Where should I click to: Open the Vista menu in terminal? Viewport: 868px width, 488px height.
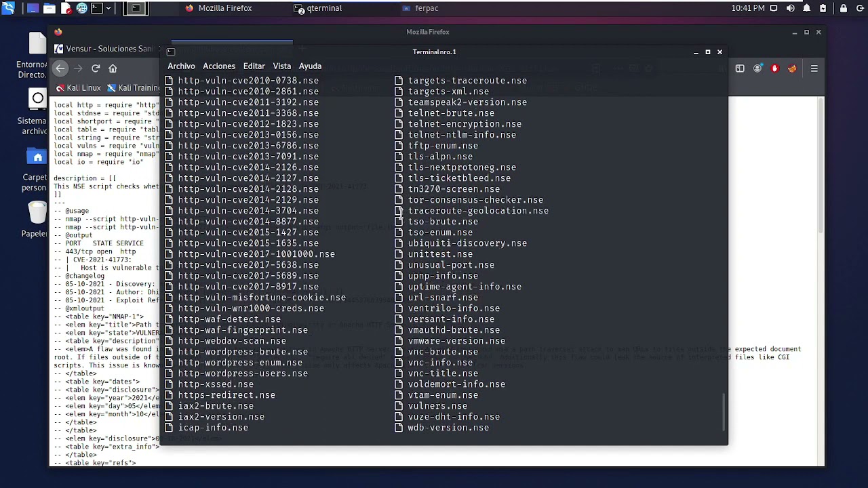tap(282, 66)
